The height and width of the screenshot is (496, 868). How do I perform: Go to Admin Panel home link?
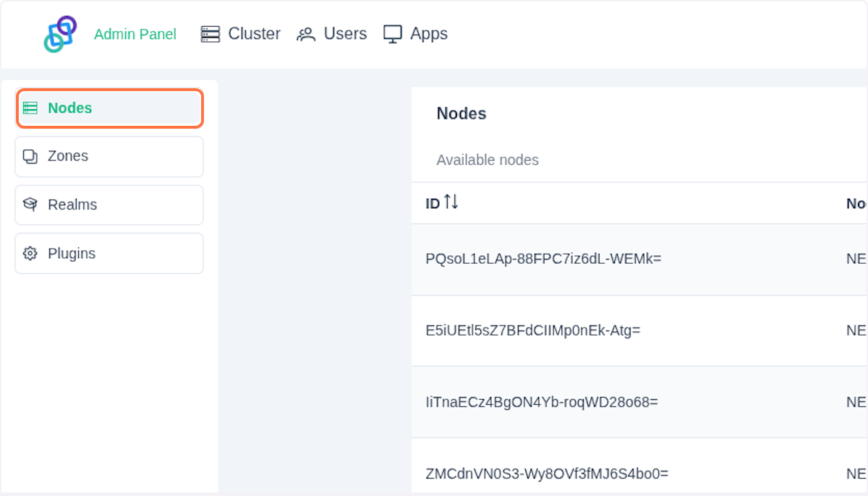tap(135, 34)
